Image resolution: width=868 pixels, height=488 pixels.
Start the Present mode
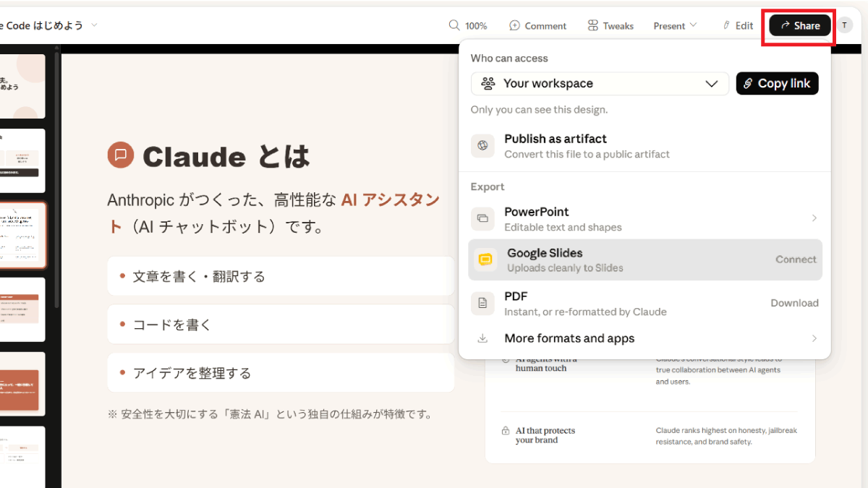tap(669, 25)
